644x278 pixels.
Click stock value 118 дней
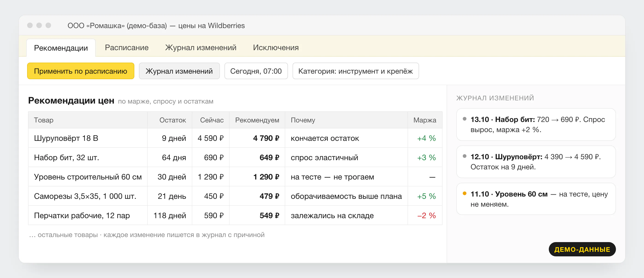(x=170, y=215)
